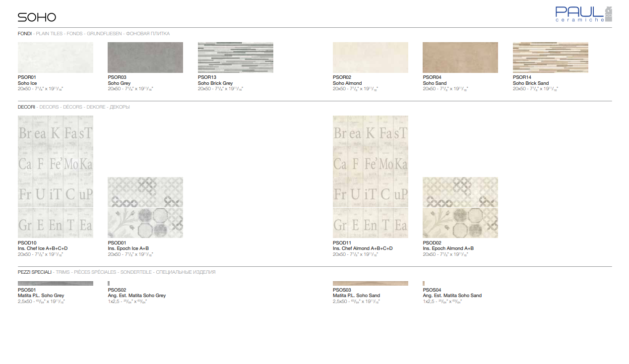
Task: Open the Ins. Epoch Almond decor image
Action: [460, 207]
